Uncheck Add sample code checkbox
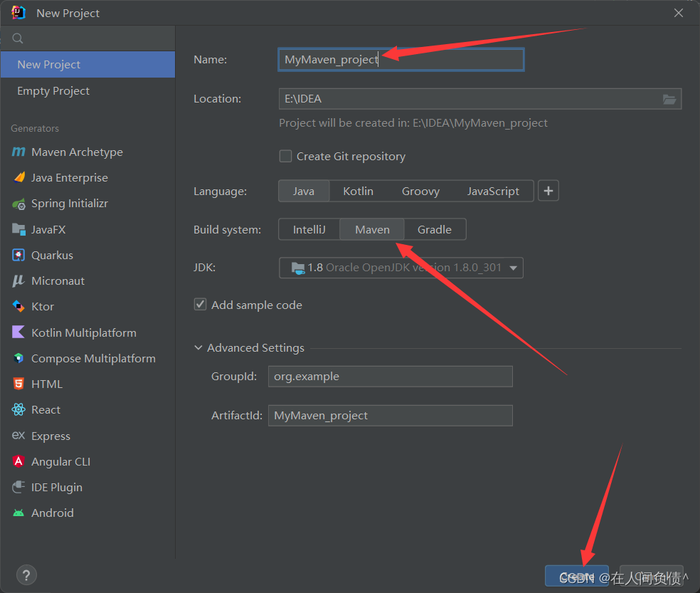Viewport: 700px width, 593px height. point(200,304)
